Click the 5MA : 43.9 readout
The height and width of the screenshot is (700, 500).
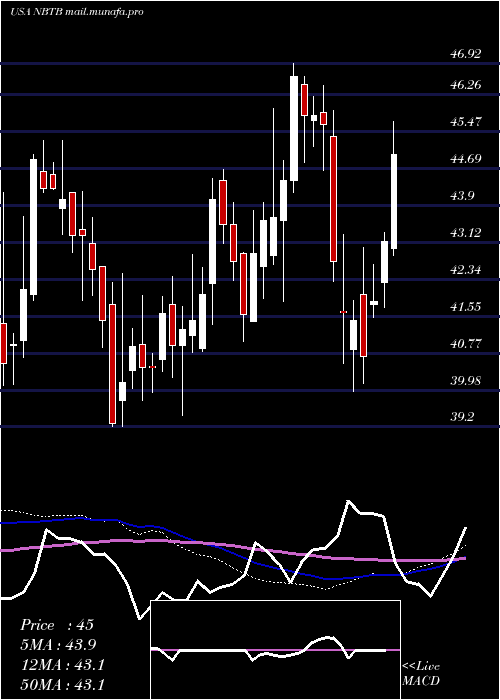pyautogui.click(x=58, y=645)
